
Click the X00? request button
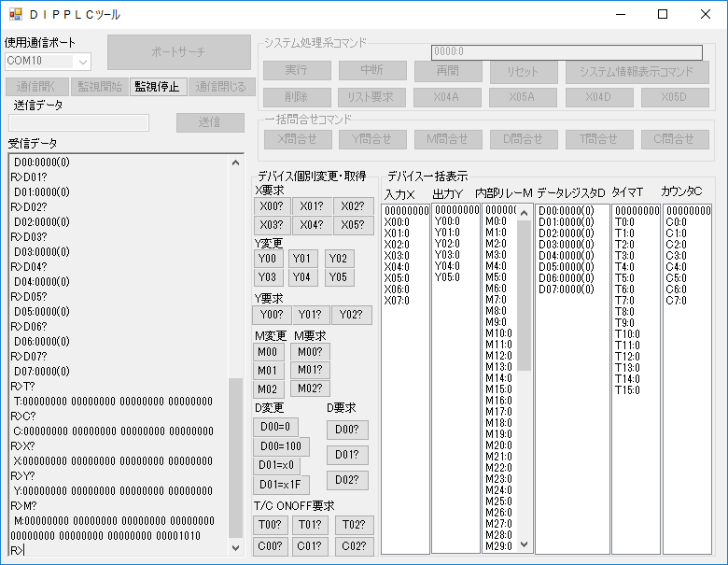[272, 206]
